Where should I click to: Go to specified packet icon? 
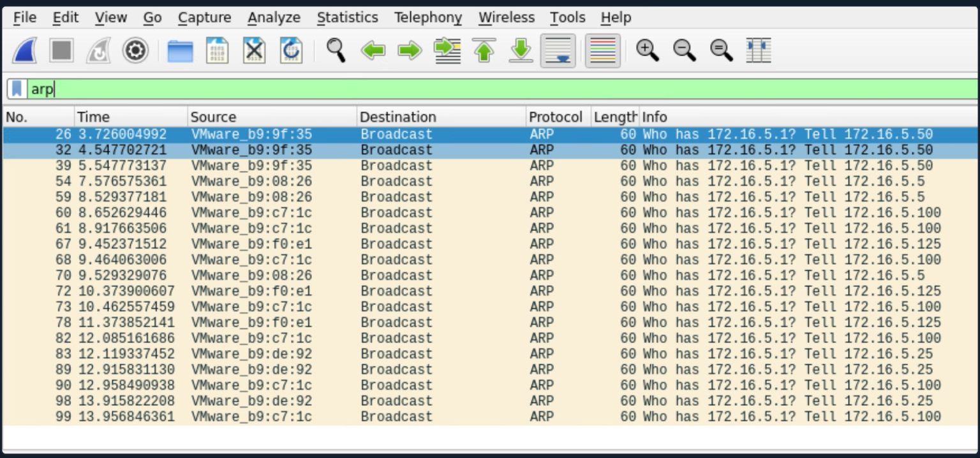[x=447, y=50]
